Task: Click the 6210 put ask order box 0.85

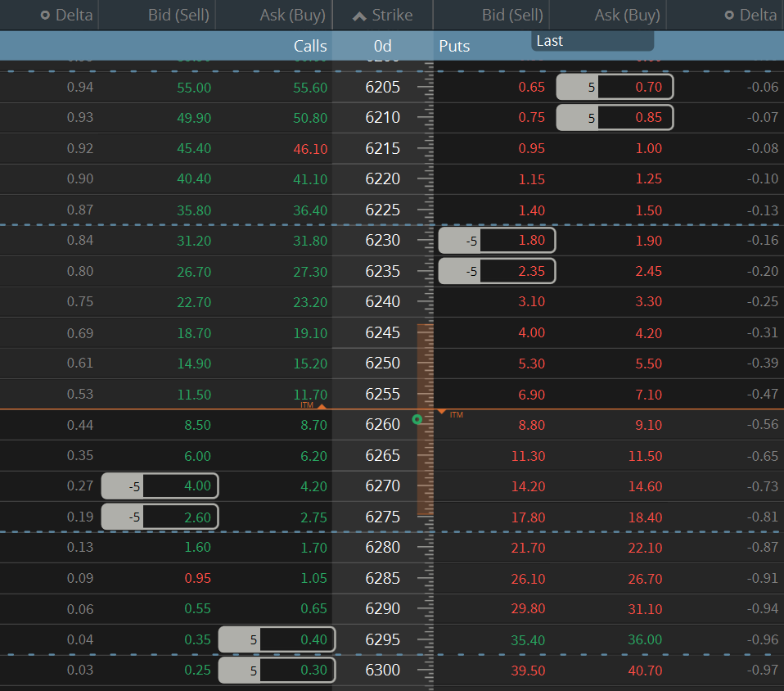Action: click(615, 118)
